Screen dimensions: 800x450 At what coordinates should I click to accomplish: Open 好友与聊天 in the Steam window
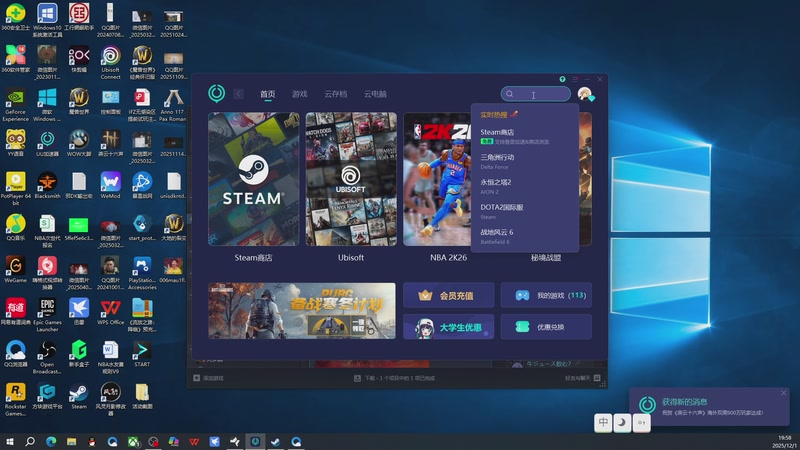pos(582,378)
